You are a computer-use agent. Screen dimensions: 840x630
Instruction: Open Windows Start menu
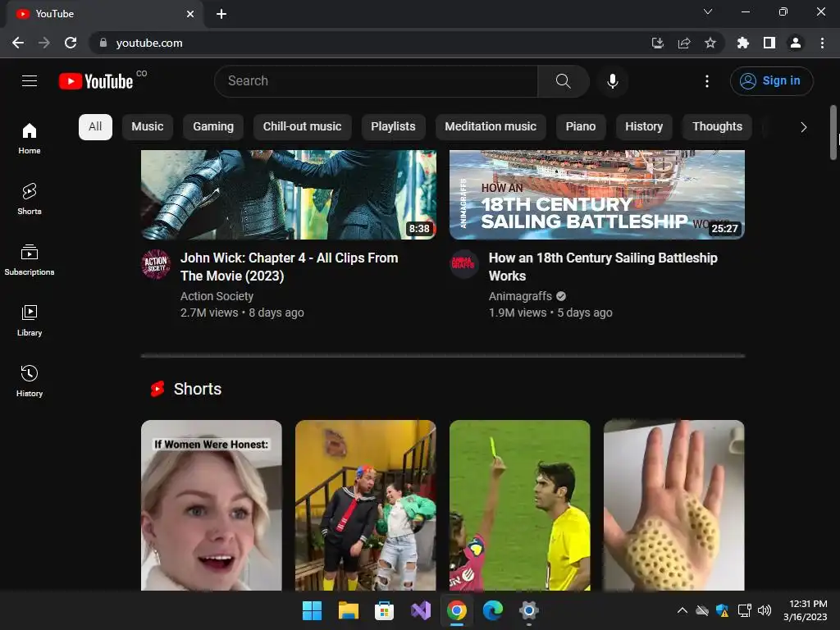pyautogui.click(x=312, y=610)
